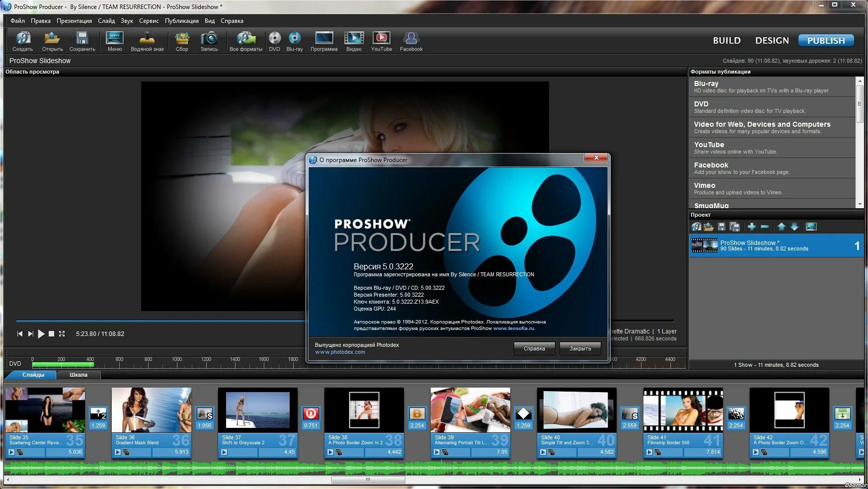Open Все форматы publishing options
This screenshot has height=489, width=868.
[246, 41]
